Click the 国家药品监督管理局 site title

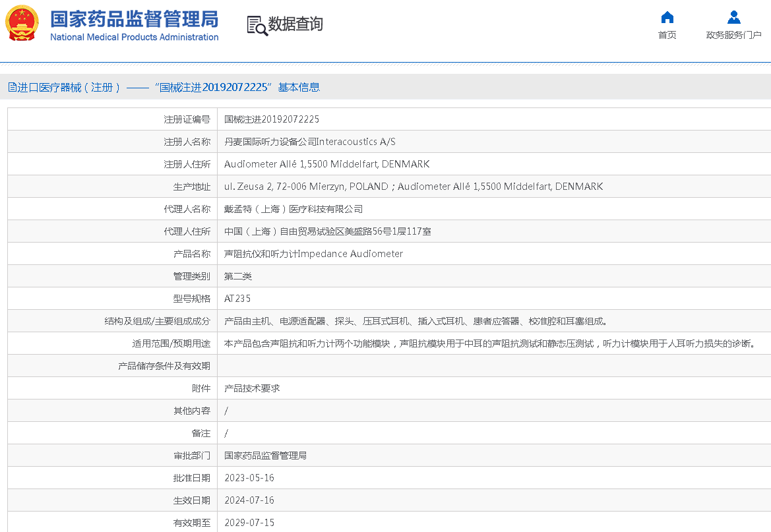(x=134, y=18)
